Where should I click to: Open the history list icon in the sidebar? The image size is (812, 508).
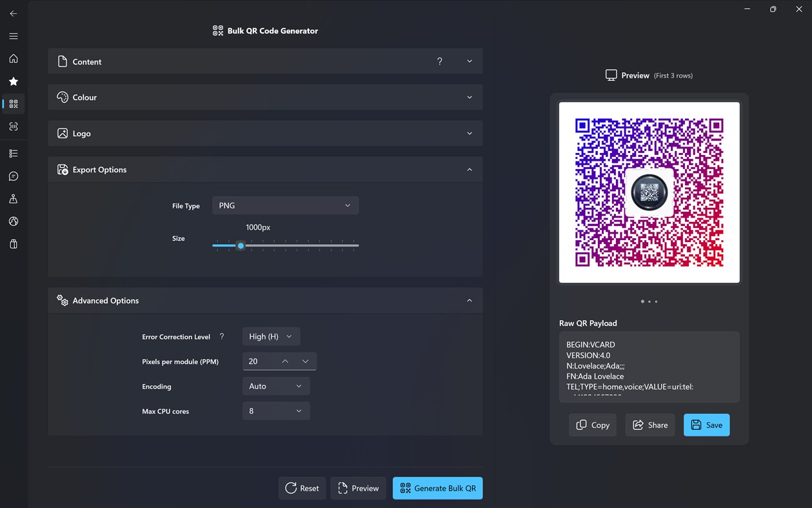tap(13, 153)
